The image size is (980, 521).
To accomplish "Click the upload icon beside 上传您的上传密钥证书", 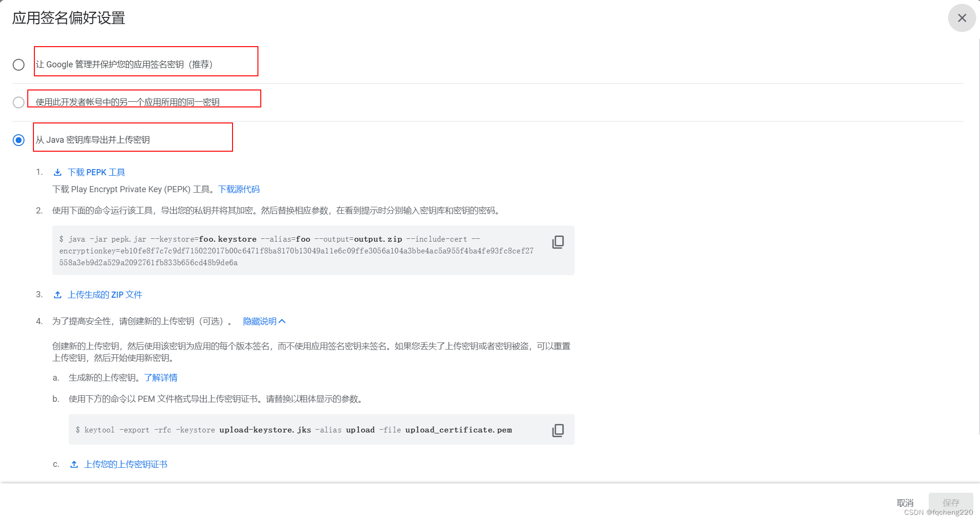I will pos(74,464).
